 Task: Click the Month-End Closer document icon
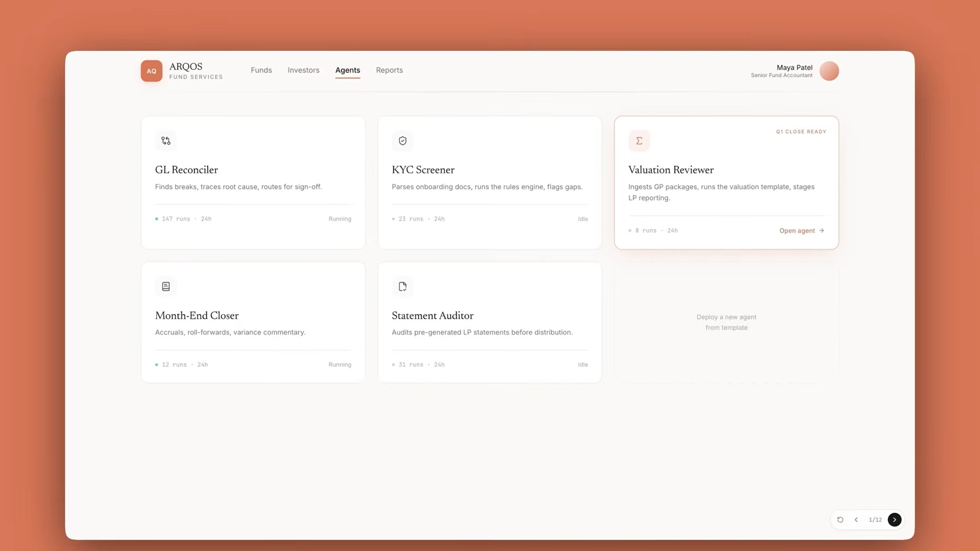pyautogui.click(x=166, y=287)
